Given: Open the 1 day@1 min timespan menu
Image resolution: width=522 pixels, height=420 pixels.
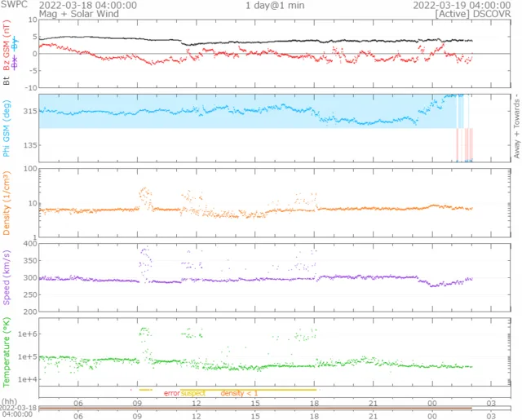Looking at the screenshot, I should [277, 5].
